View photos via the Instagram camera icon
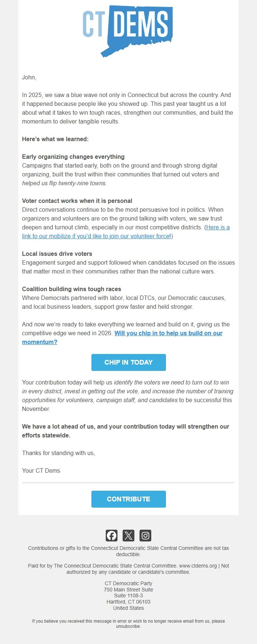The width and height of the screenshot is (257, 644). click(145, 536)
